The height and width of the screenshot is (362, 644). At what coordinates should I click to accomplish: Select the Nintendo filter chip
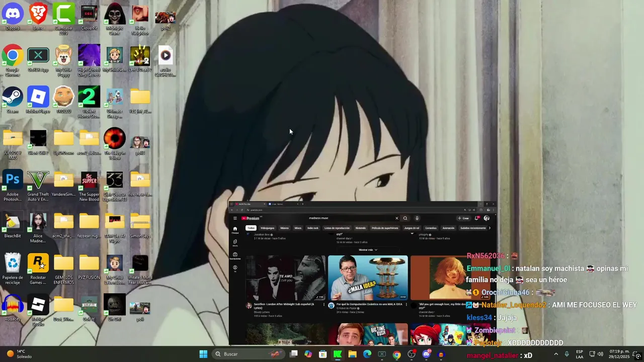click(x=360, y=228)
